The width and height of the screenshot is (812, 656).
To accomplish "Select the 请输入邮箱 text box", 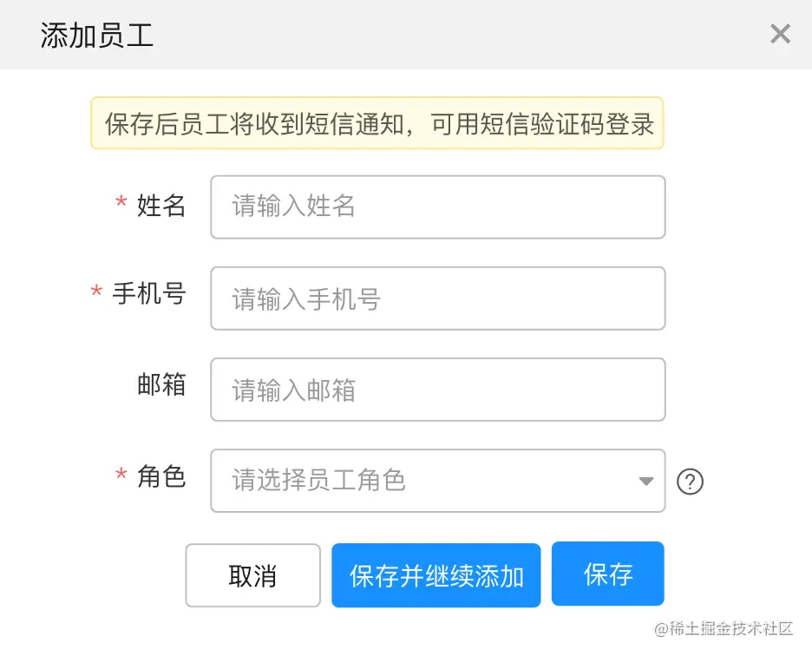I will click(437, 390).
